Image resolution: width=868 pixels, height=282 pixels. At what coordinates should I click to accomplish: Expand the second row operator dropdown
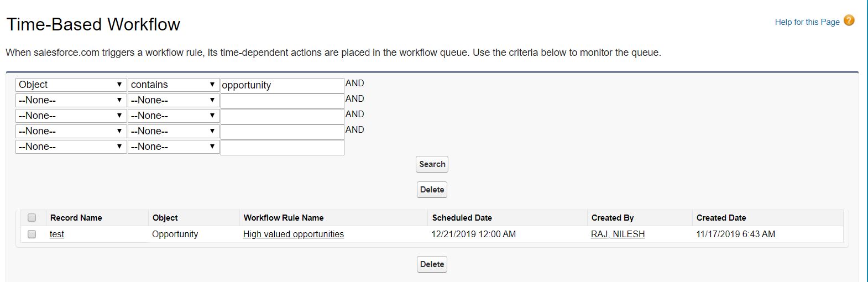point(173,100)
